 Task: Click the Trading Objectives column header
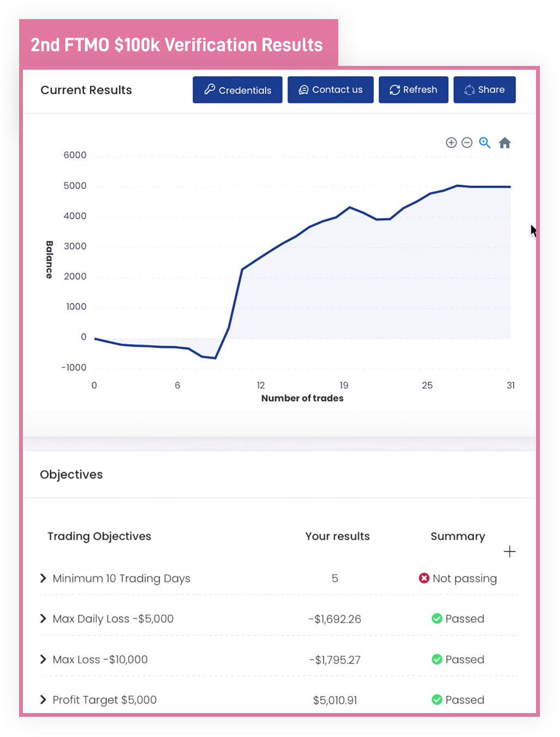click(99, 536)
